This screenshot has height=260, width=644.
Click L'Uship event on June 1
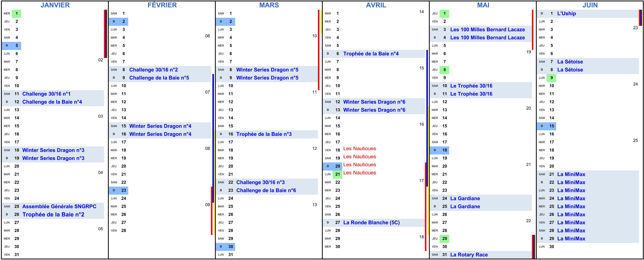567,14
